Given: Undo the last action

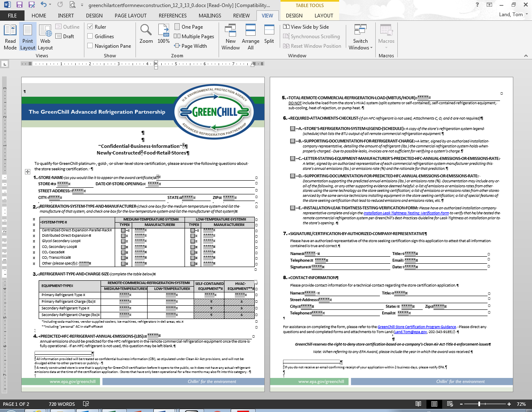Looking at the screenshot, I should point(44,5).
